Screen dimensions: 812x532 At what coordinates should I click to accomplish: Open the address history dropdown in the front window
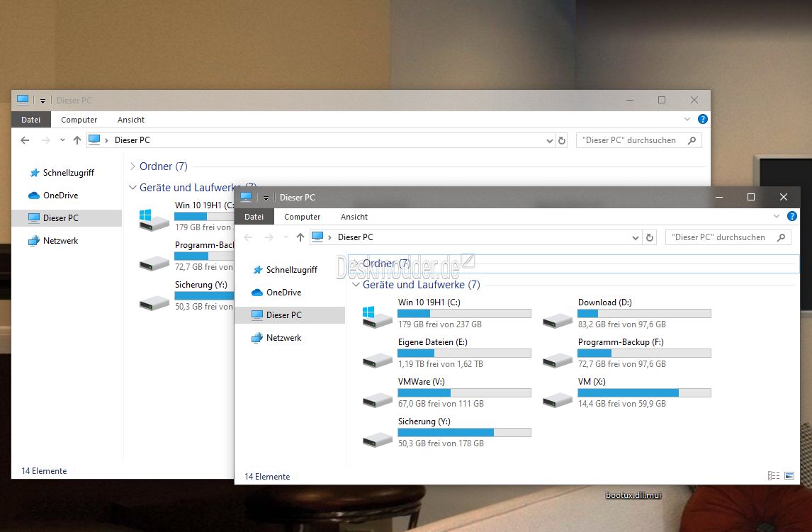636,237
